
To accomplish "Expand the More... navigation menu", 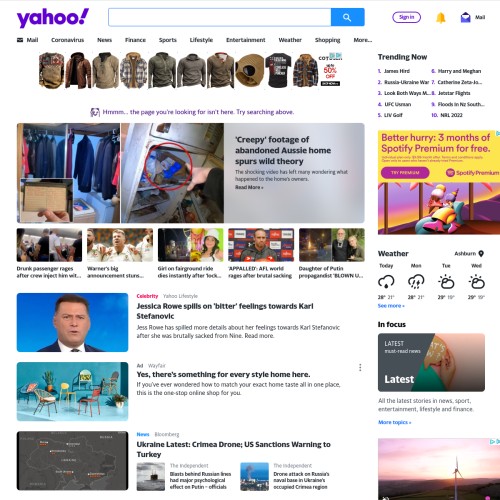I will [363, 40].
